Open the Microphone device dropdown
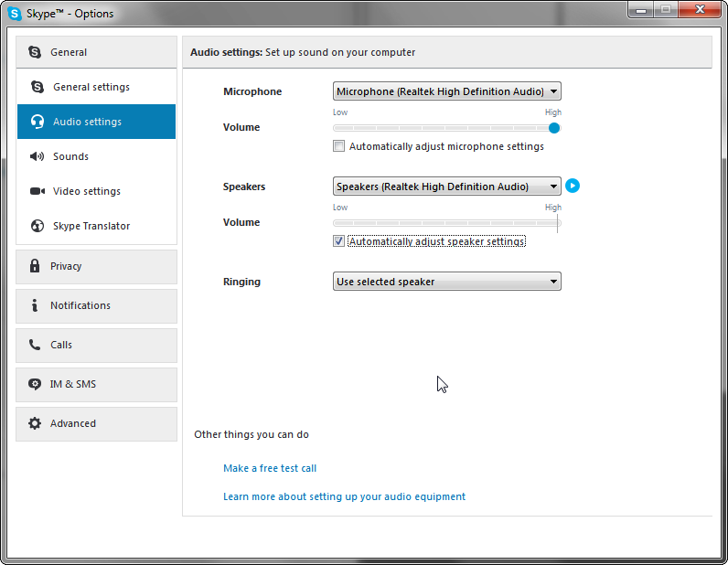728x565 pixels. click(446, 91)
